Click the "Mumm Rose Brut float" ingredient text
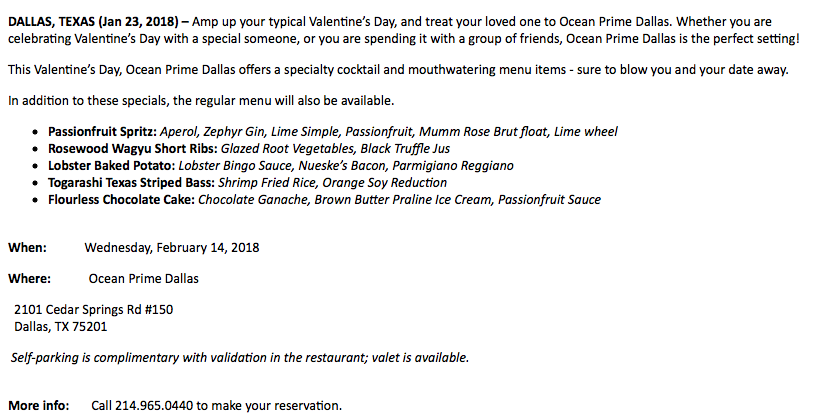 tap(483, 132)
